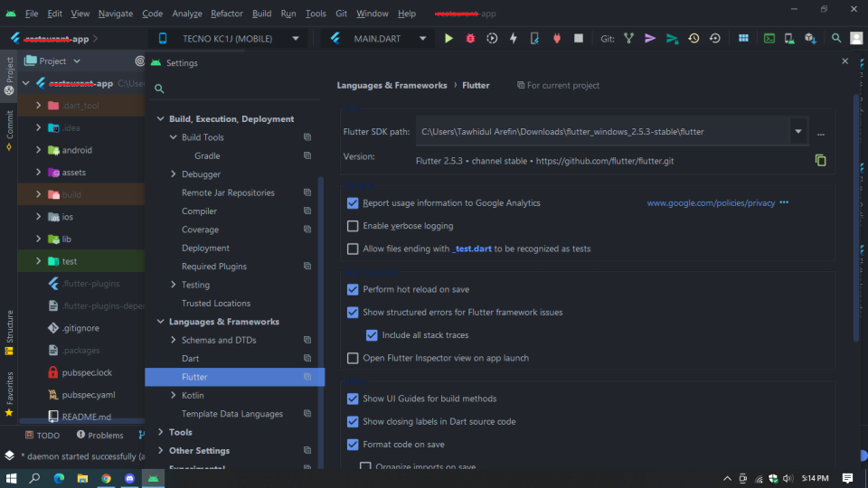868x488 pixels.
Task: Click the Settings search field
Action: (235, 89)
